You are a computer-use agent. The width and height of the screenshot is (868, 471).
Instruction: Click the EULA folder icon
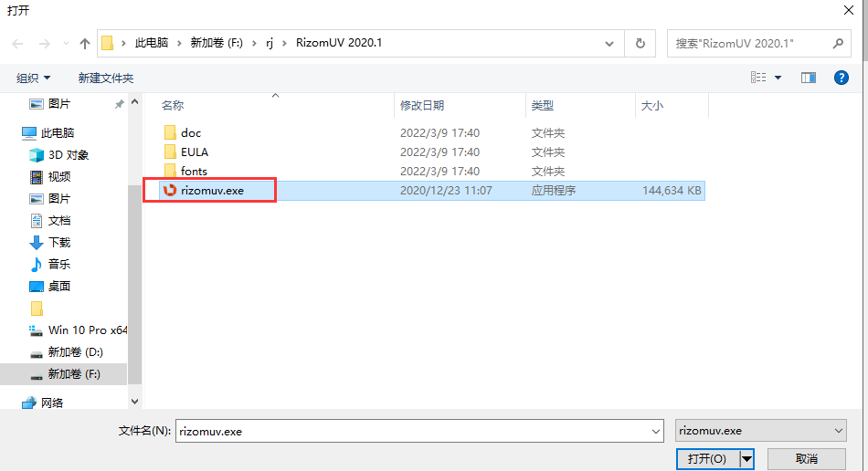click(x=171, y=152)
